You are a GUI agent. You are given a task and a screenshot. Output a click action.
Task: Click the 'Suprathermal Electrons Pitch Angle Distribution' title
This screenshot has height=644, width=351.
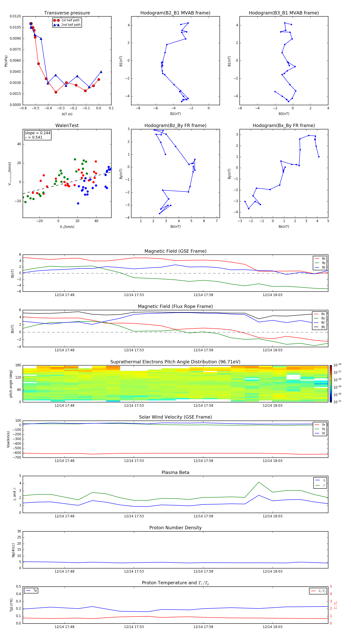[175, 362]
